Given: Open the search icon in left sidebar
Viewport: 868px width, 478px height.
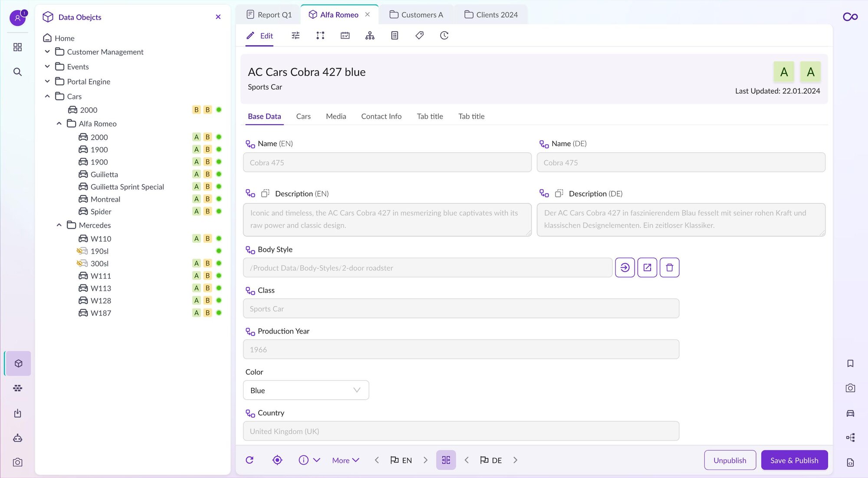Looking at the screenshot, I should (17, 72).
